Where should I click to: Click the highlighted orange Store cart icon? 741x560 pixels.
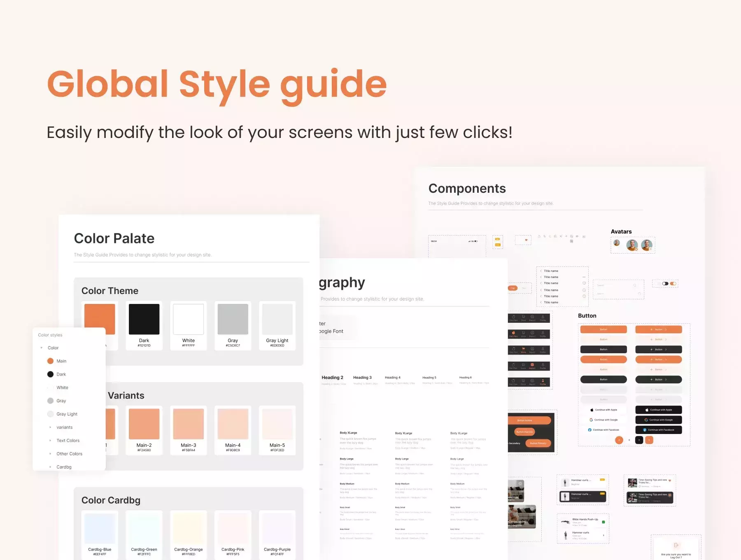point(523,348)
